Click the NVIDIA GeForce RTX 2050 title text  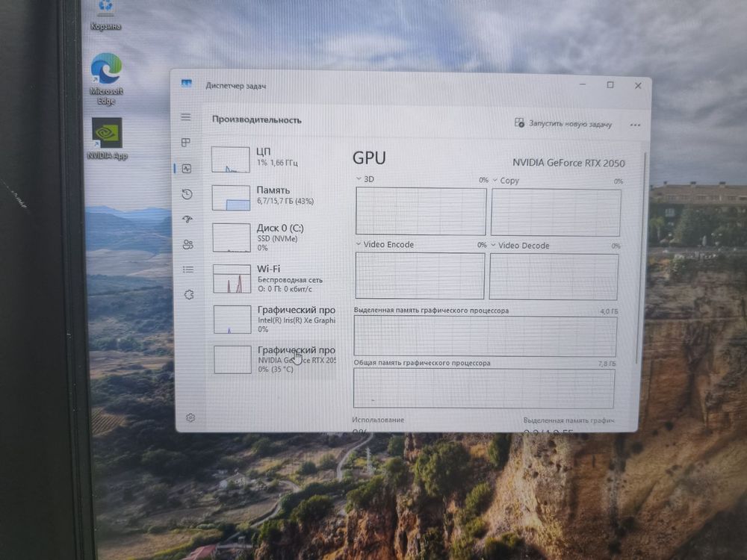tap(568, 163)
